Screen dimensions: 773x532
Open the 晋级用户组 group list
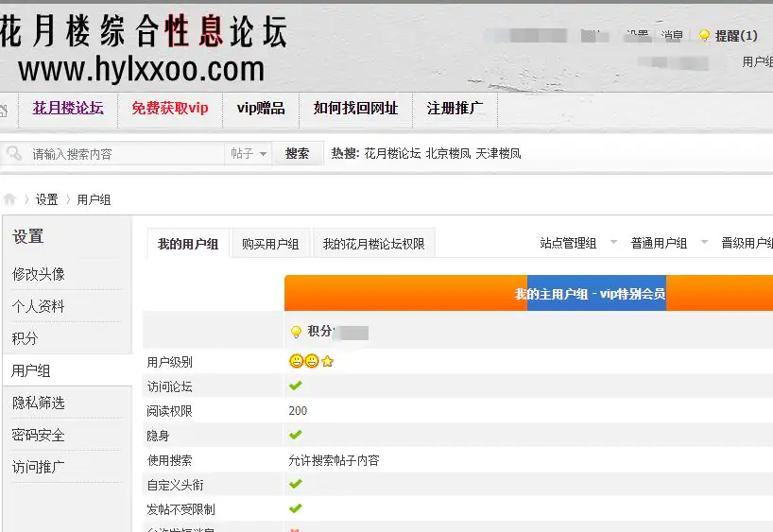tap(747, 243)
